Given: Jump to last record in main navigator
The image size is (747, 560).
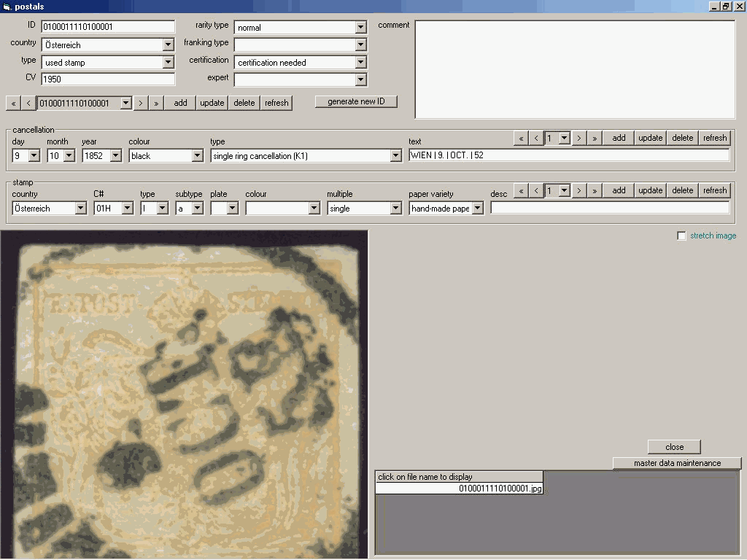Looking at the screenshot, I should click(x=156, y=103).
